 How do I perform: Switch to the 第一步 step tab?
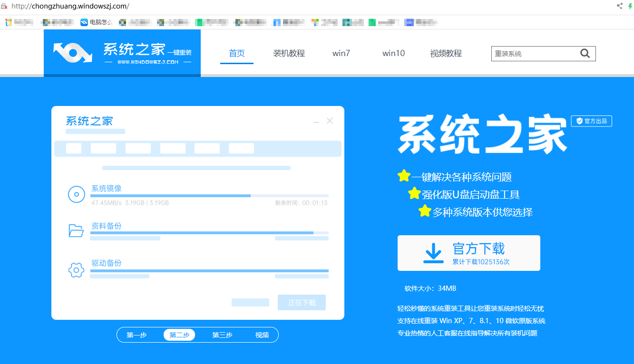137,335
